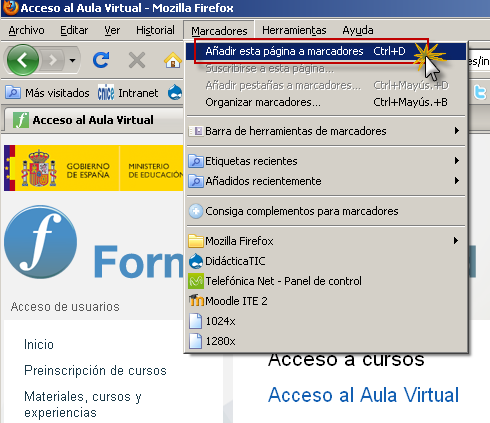Close the open Marcadores menu
The width and height of the screenshot is (490, 423).
click(x=219, y=31)
